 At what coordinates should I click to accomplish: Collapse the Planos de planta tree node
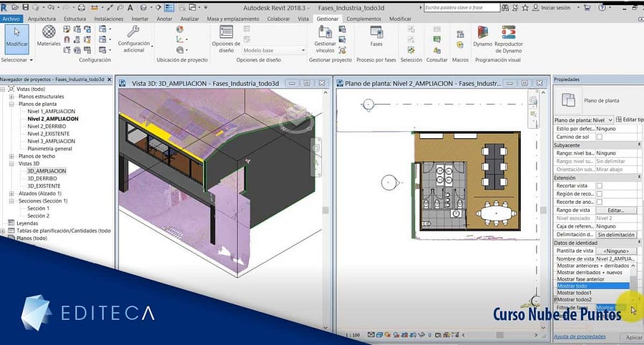pos(11,104)
